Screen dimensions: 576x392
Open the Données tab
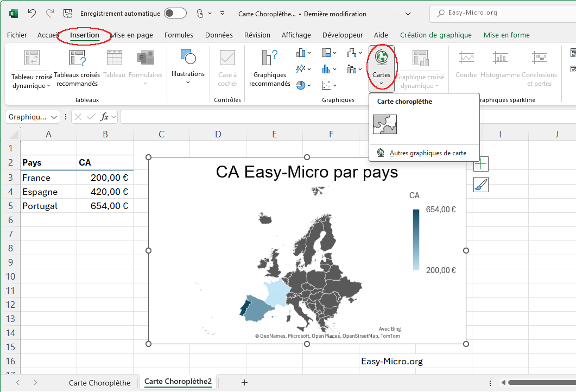pos(219,35)
